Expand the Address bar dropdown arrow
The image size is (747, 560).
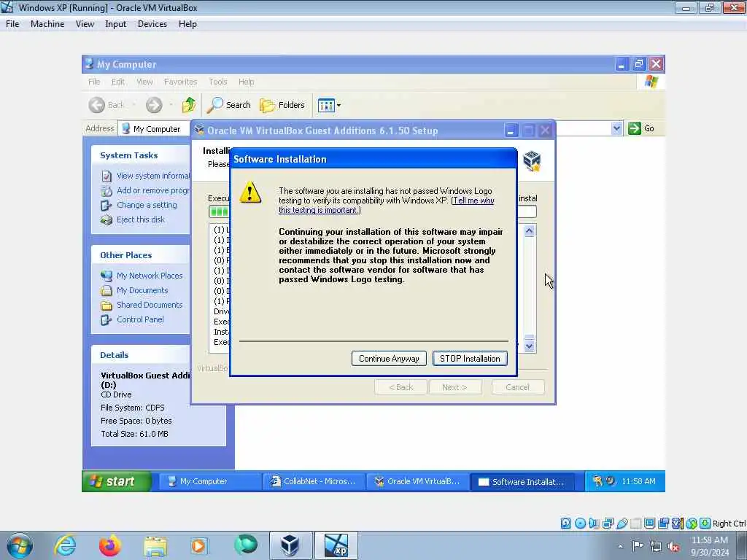(x=616, y=128)
